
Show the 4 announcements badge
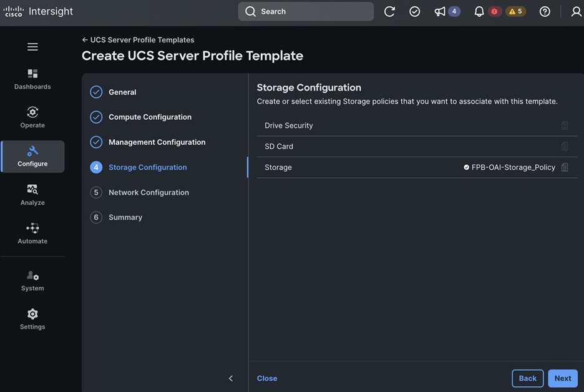[x=454, y=12]
